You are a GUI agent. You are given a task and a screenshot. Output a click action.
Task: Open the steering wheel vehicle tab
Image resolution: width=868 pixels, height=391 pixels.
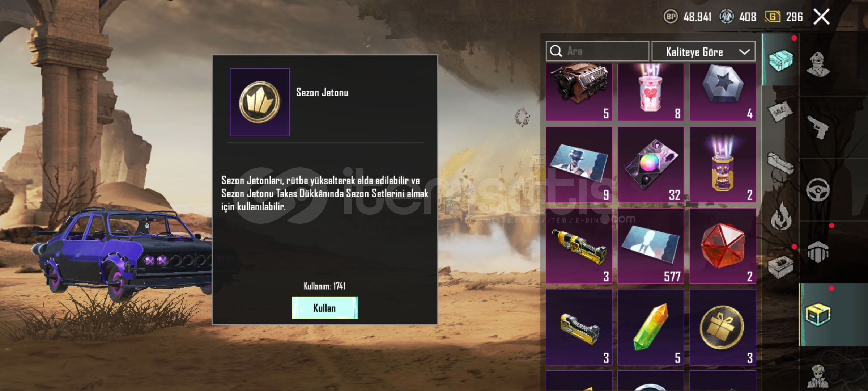(x=818, y=190)
